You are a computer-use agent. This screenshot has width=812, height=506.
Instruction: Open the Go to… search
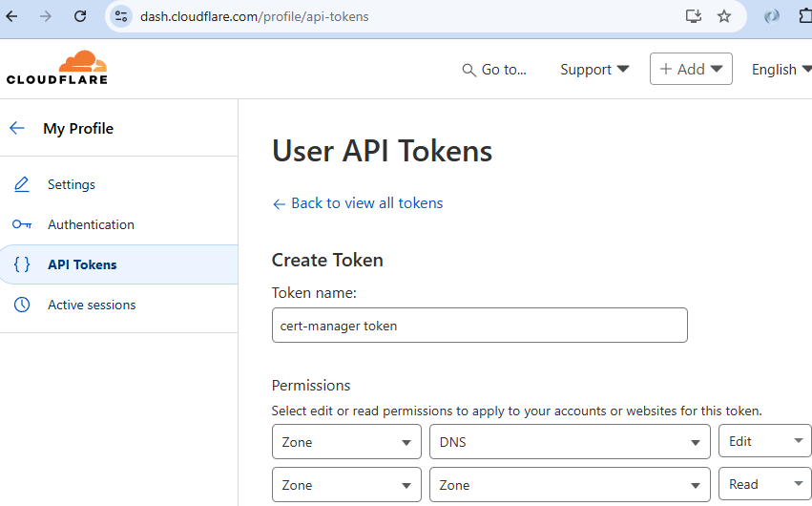pos(494,70)
